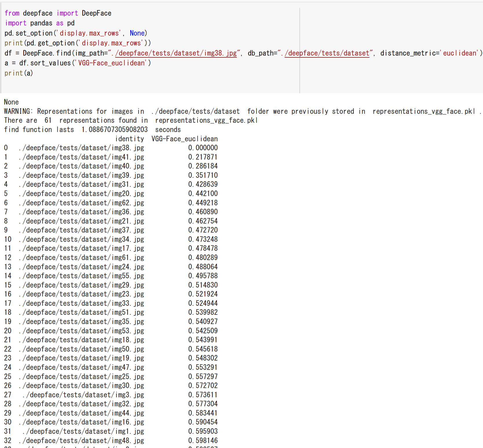
Task: Click the img24.jpg identity in row 13
Action: pos(81,267)
